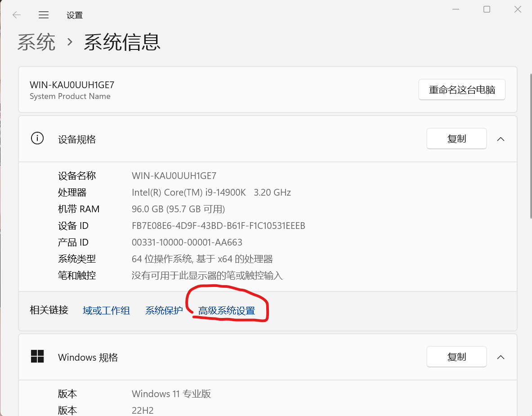Click the Windows 规格 heading

88,357
